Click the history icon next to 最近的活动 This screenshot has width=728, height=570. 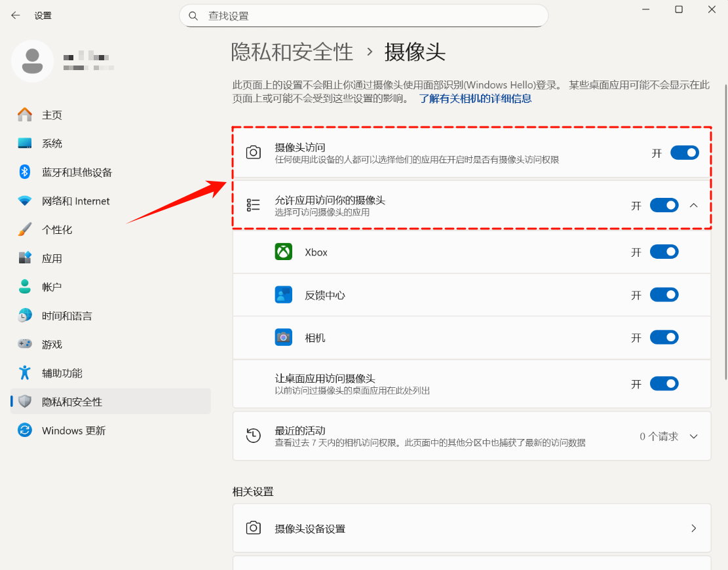click(x=253, y=436)
